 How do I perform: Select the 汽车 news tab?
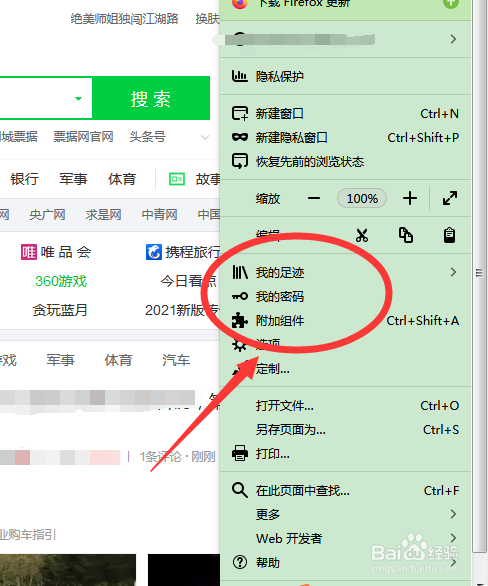[x=176, y=360]
